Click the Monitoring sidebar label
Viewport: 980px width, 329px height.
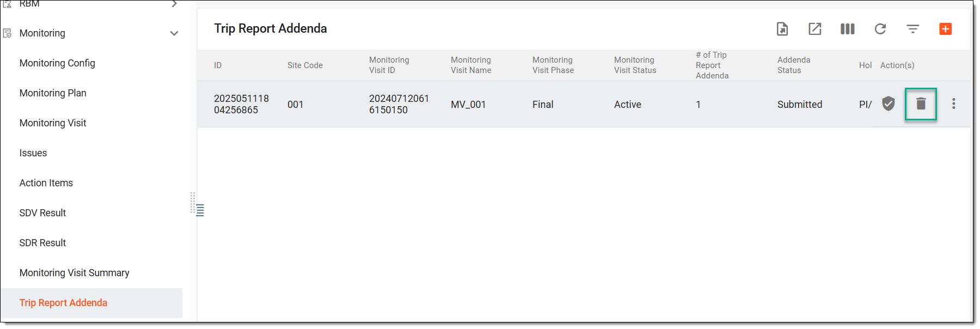[42, 33]
